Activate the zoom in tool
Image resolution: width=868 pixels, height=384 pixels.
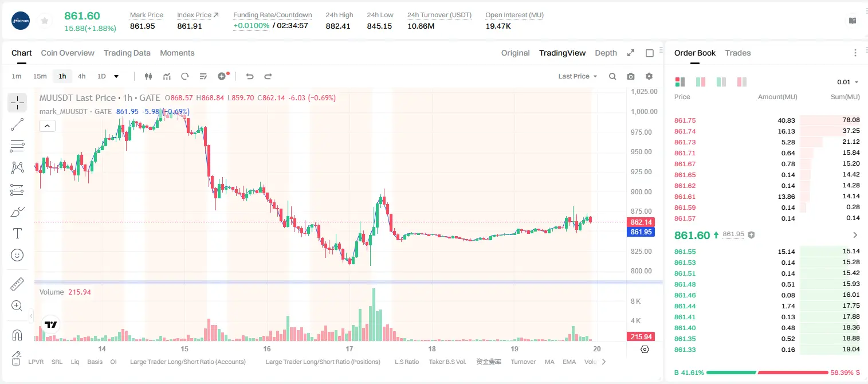point(17,306)
